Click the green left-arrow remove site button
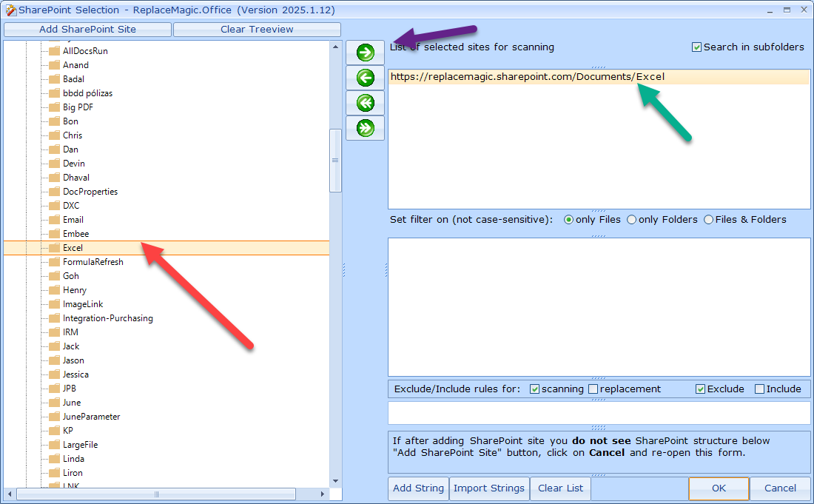 point(365,78)
